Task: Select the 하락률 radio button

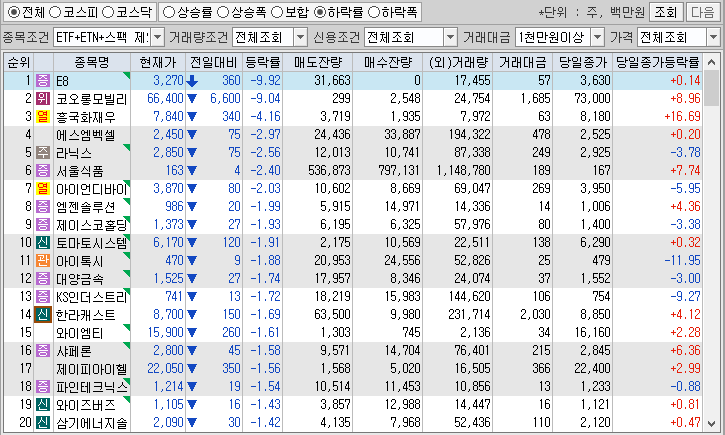Action: point(319,12)
